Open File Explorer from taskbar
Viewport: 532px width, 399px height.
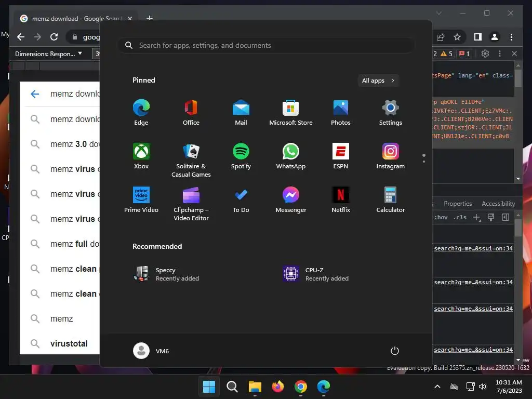point(255,387)
